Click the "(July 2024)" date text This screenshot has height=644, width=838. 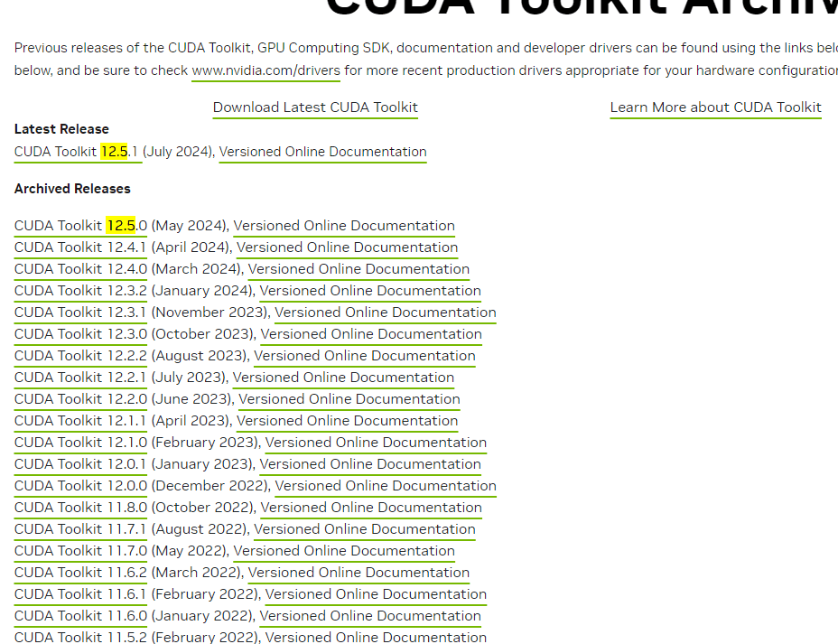coord(179,152)
